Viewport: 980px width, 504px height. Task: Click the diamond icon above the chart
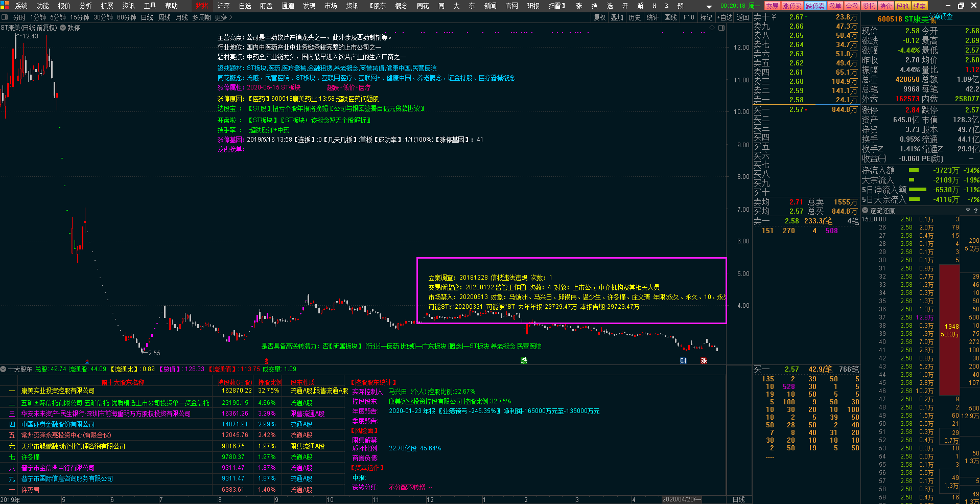point(712,28)
